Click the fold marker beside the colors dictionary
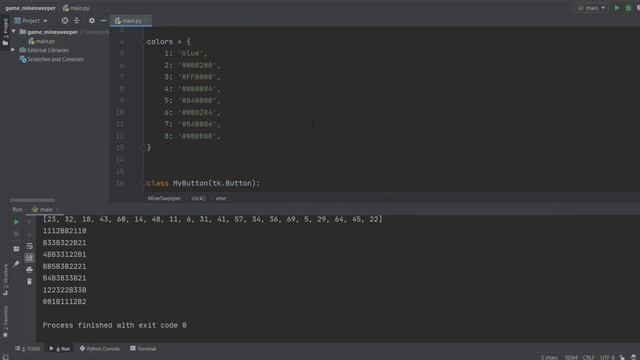The width and height of the screenshot is (640, 360). point(144,42)
